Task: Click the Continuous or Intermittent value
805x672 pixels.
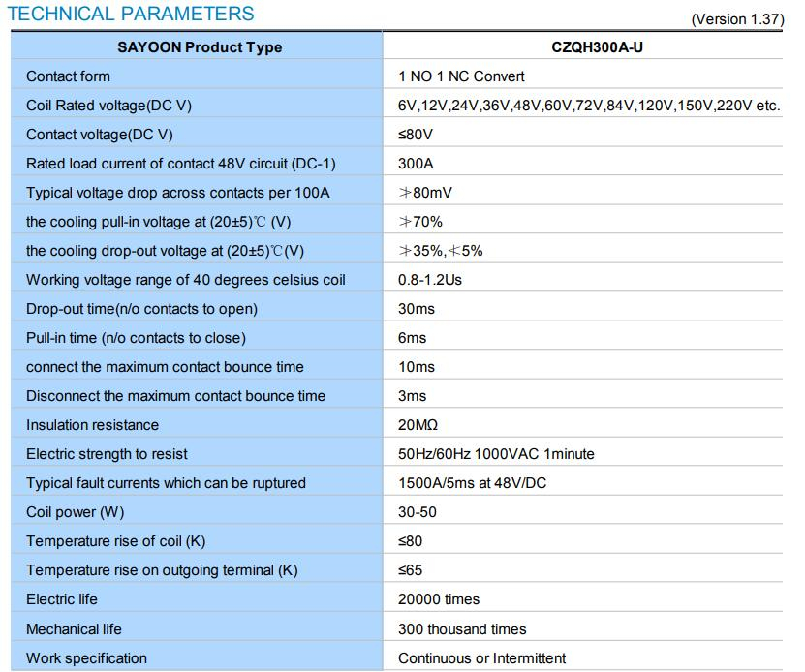Action: [x=481, y=658]
